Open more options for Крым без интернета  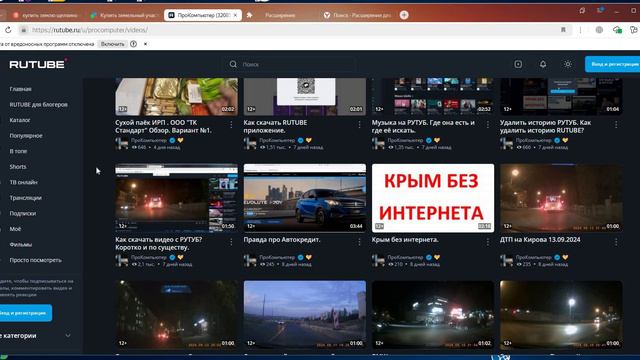[x=487, y=242]
